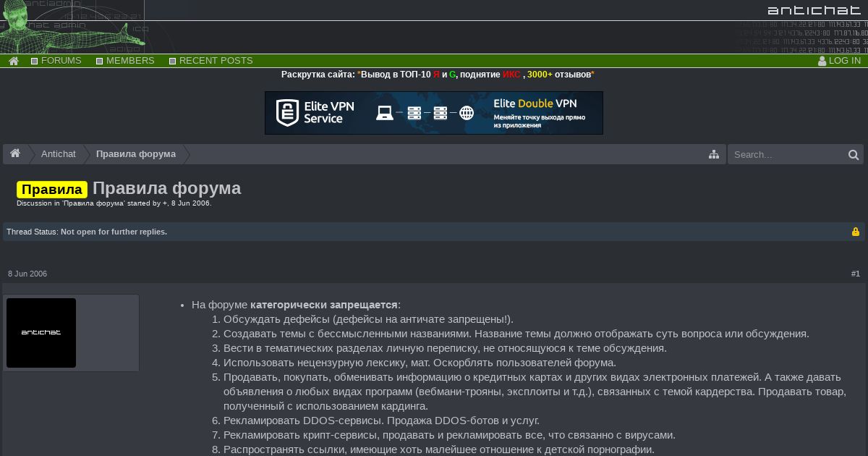
Task: Click rule 2 Создавать темы text
Action: [x=516, y=334]
